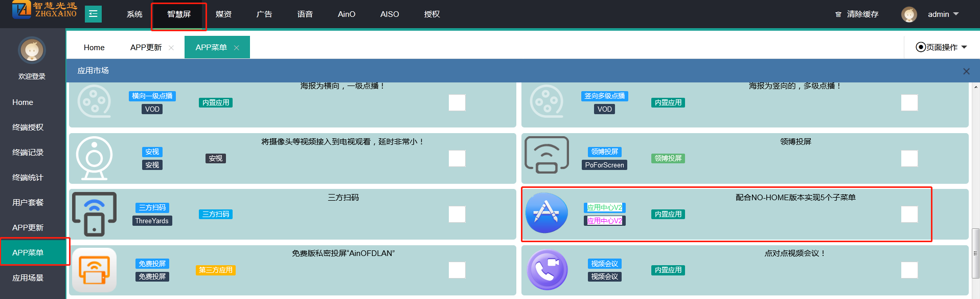Image resolution: width=980 pixels, height=299 pixels.
Task: Open the admin user dropdown
Action: click(943, 14)
